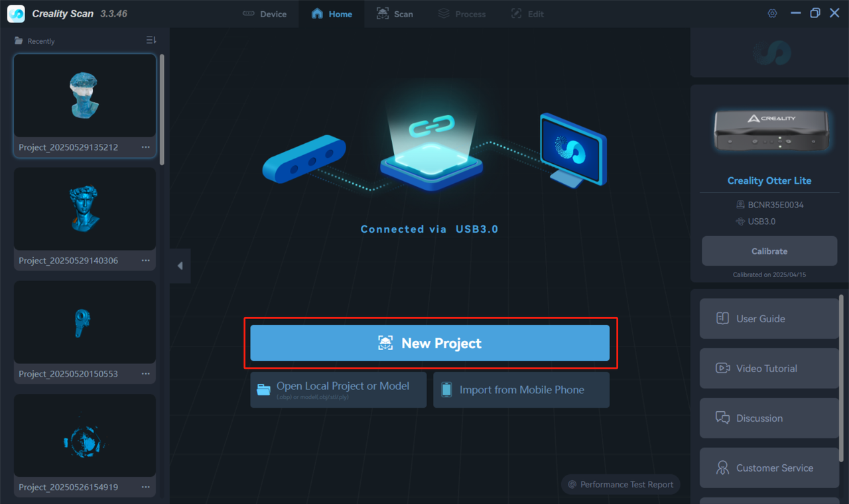Click the Creality Scan logo icon
The width and height of the screenshot is (849, 504).
pyautogui.click(x=16, y=13)
